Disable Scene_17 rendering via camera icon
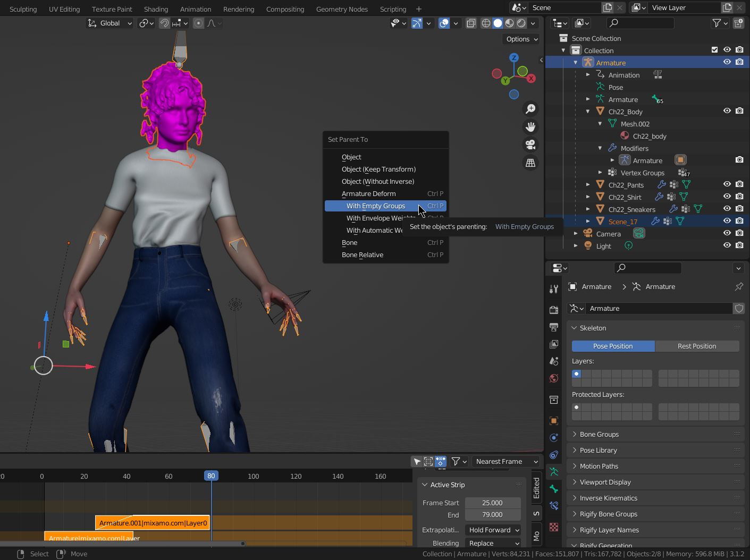This screenshot has height=560, width=750. coord(739,221)
